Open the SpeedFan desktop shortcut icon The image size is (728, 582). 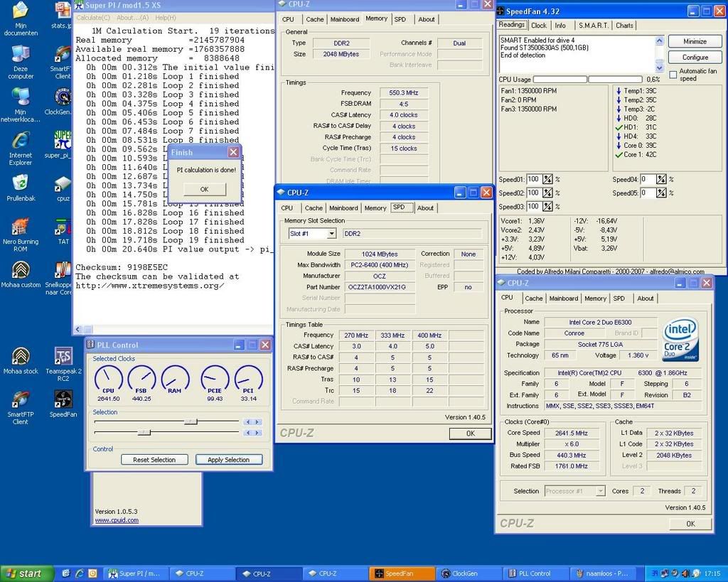63,404
